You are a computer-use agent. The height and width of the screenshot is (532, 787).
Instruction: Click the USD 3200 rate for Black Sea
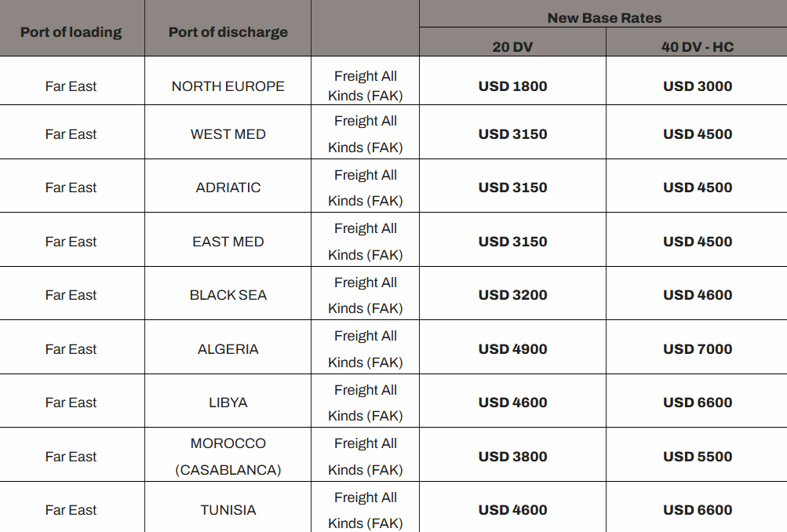pyautogui.click(x=512, y=295)
